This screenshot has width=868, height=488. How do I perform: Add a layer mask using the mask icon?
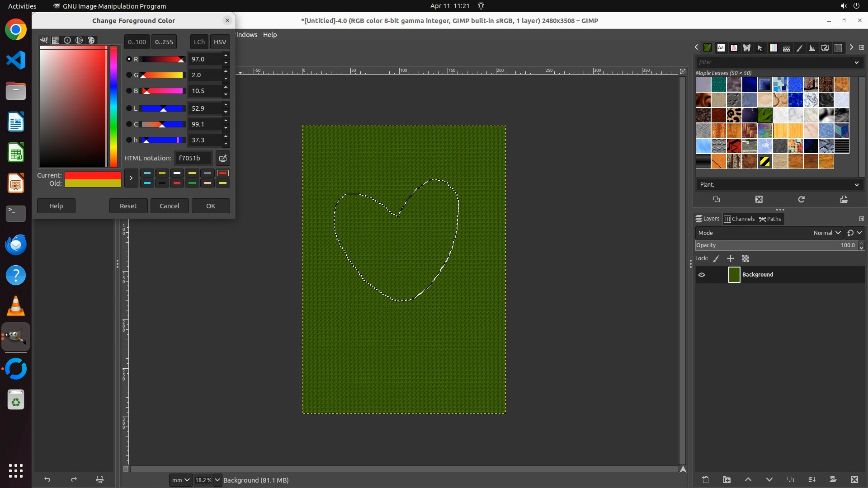(833, 480)
